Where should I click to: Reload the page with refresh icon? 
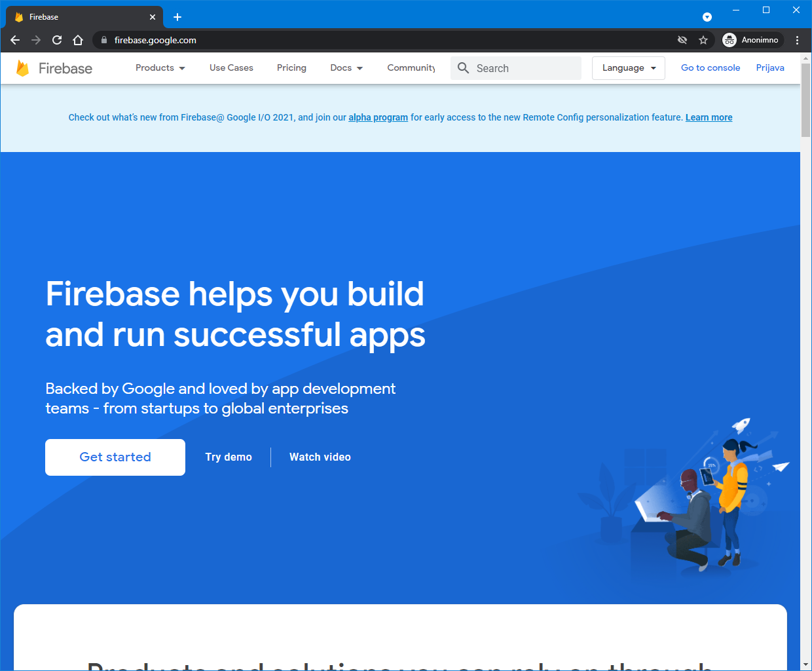tap(57, 40)
